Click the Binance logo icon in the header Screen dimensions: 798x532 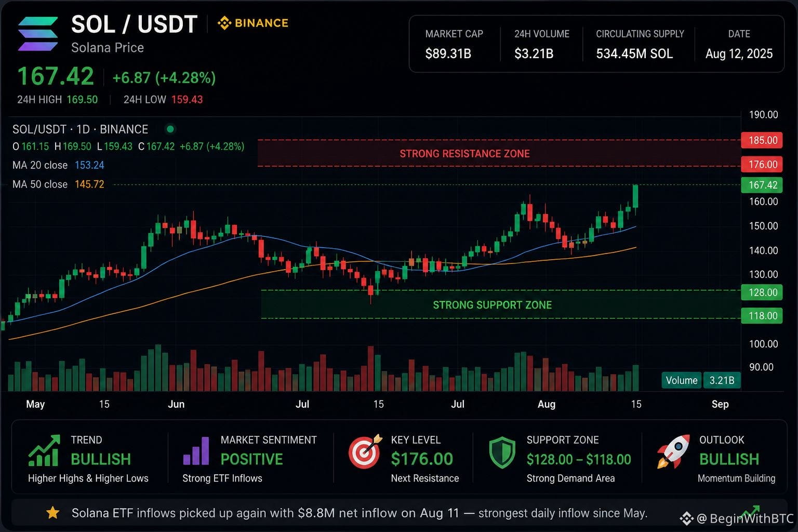coord(224,23)
